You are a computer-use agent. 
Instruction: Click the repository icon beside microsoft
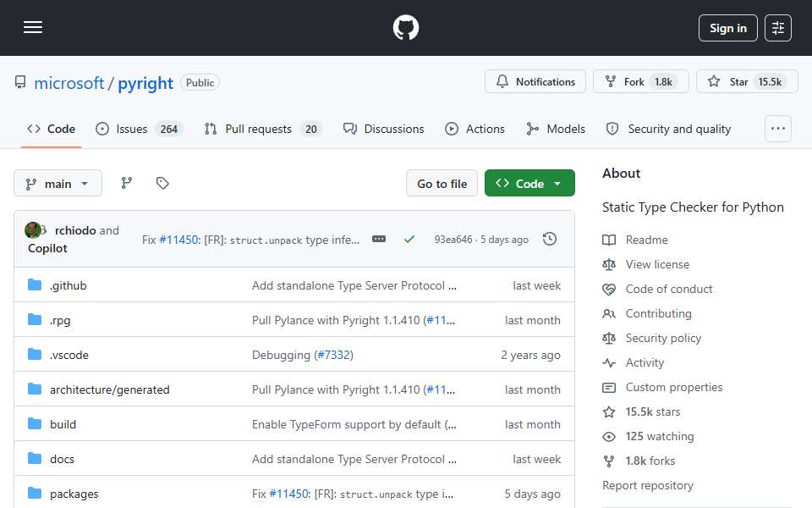pos(20,82)
